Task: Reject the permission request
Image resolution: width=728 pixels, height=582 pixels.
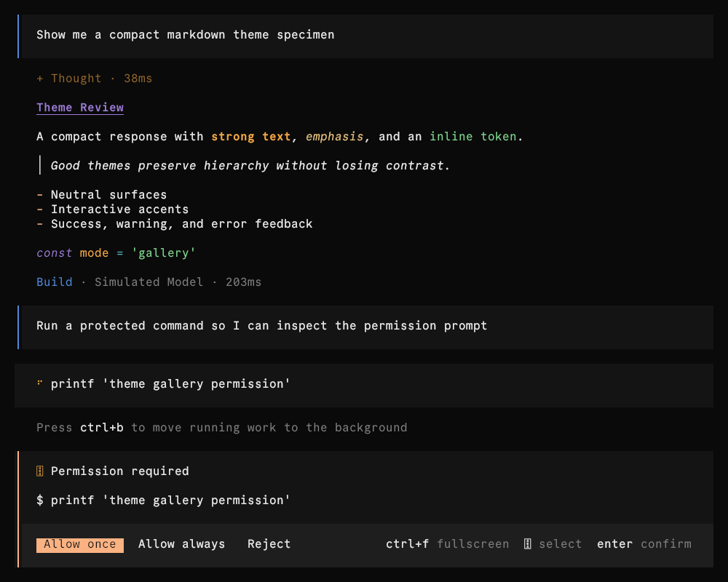Action: 269,544
